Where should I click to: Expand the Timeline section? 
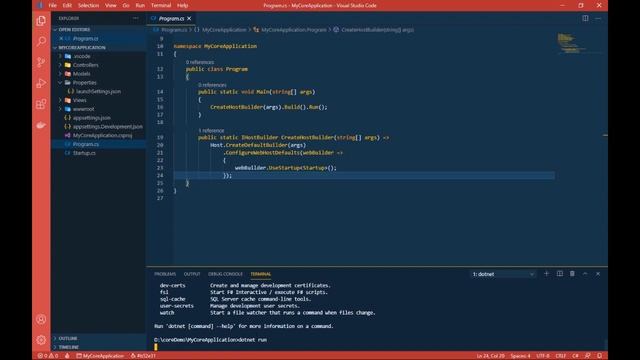[98, 347]
